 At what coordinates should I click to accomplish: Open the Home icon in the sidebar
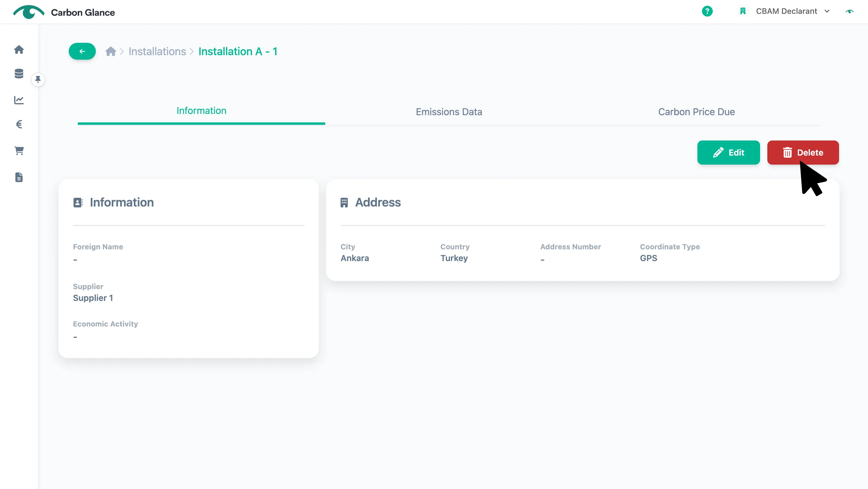click(x=19, y=49)
